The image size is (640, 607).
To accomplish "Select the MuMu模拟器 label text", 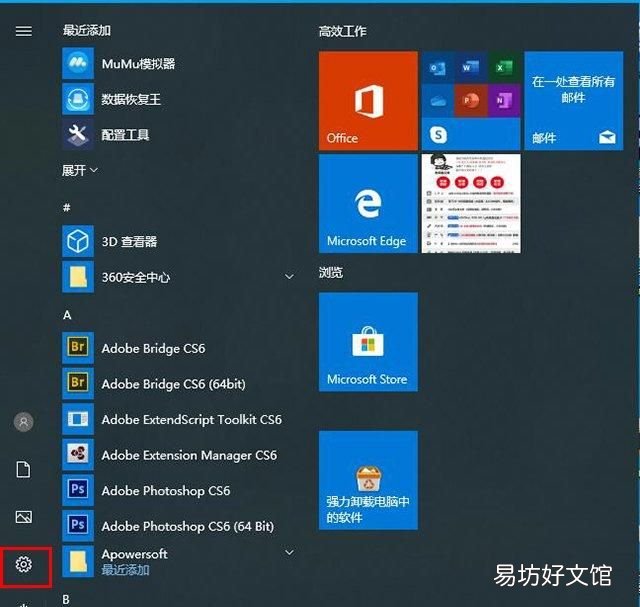I will 138,64.
